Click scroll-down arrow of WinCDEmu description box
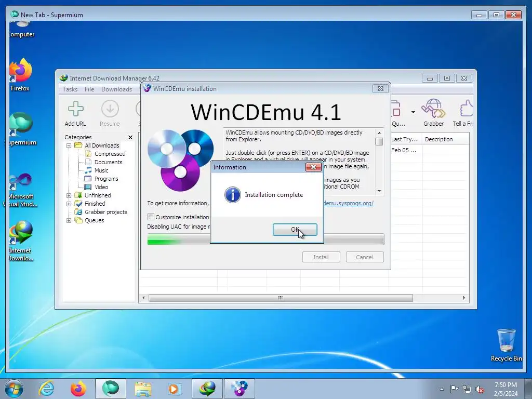532x399 pixels. (379, 191)
